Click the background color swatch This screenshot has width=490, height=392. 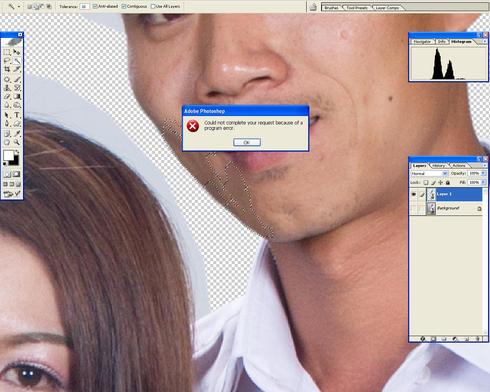click(15, 161)
